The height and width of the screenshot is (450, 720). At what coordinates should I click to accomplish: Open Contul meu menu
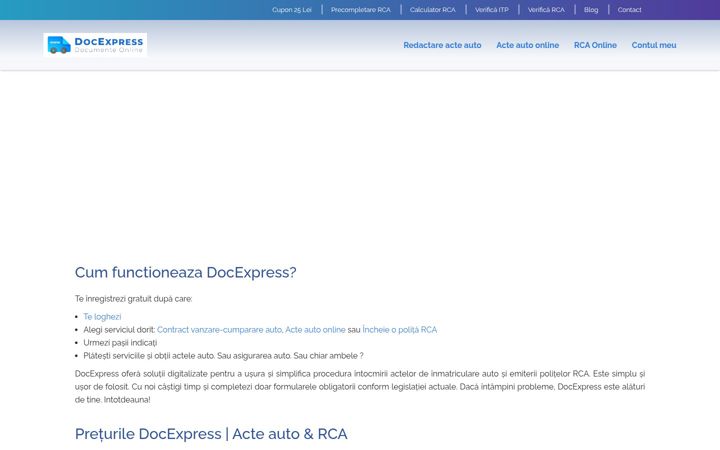(x=654, y=45)
